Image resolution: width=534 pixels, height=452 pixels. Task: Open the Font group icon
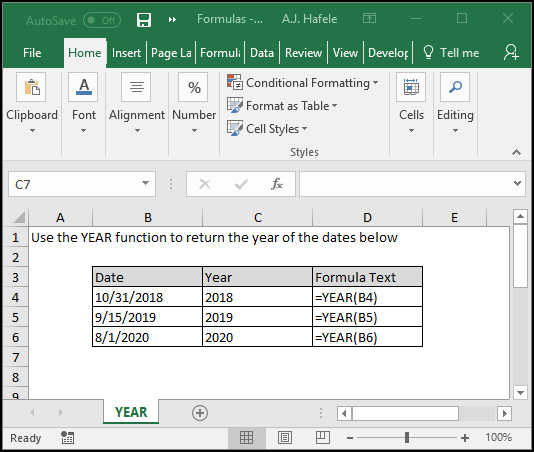[83, 87]
